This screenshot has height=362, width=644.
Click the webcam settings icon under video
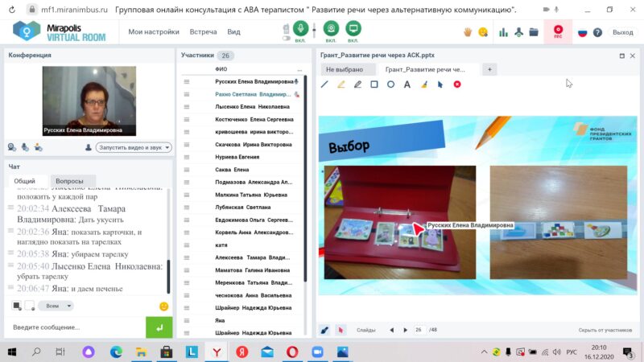(12, 147)
